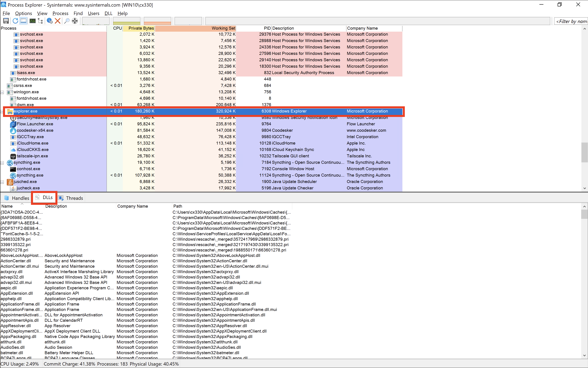Click the Filter by name input field
Image resolution: width=588 pixels, height=368 pixels.
571,21
